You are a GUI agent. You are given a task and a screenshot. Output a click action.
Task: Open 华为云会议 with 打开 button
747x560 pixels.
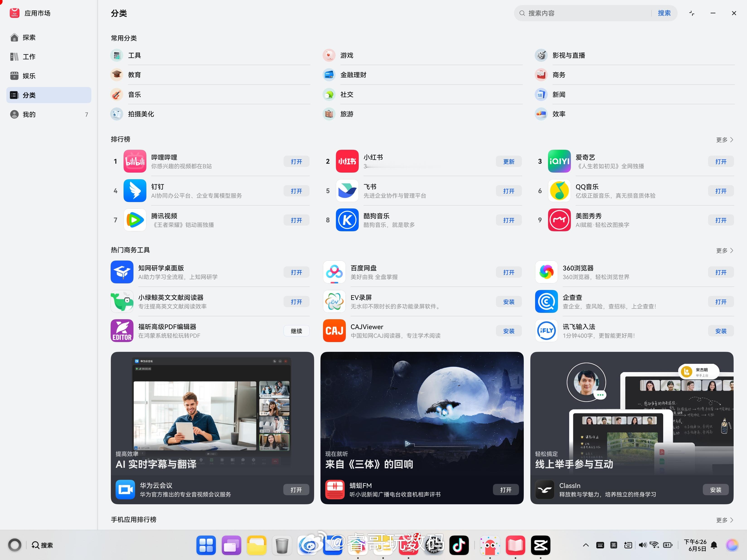296,490
